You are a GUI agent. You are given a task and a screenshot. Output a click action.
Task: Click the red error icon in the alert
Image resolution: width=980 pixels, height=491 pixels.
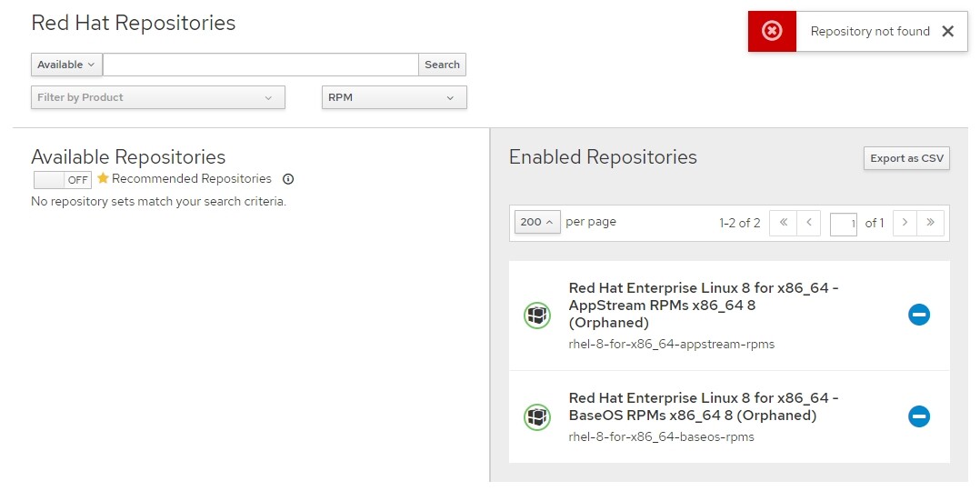pos(772,31)
